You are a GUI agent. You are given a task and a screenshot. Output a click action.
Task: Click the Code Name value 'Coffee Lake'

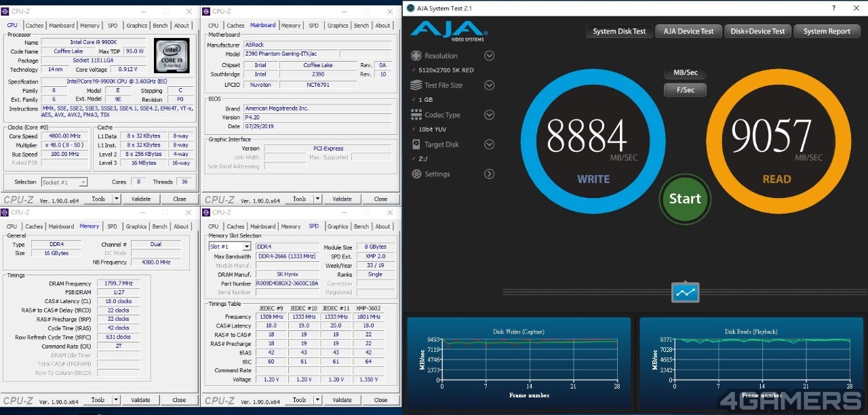(68, 51)
